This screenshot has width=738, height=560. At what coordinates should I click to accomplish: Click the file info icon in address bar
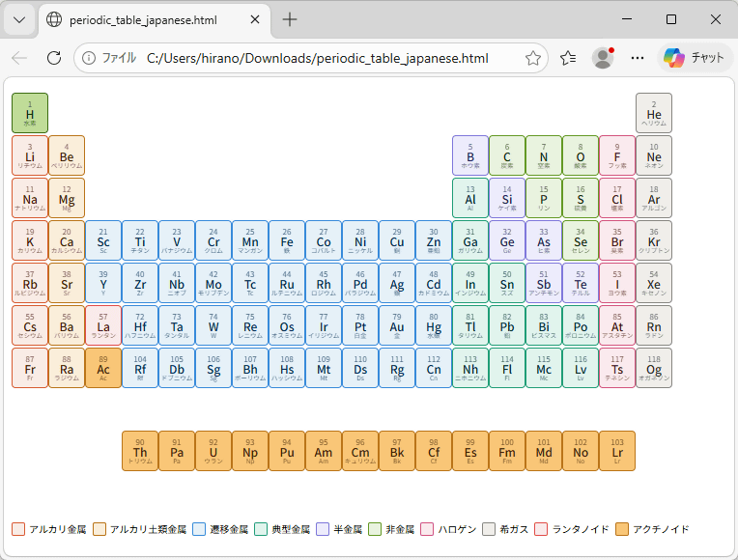[89, 58]
